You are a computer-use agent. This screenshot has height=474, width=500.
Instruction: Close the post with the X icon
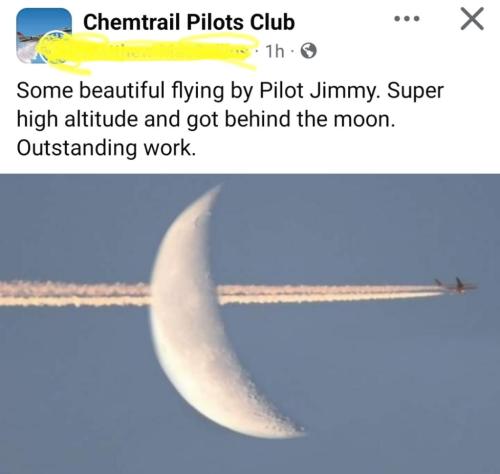tap(472, 19)
